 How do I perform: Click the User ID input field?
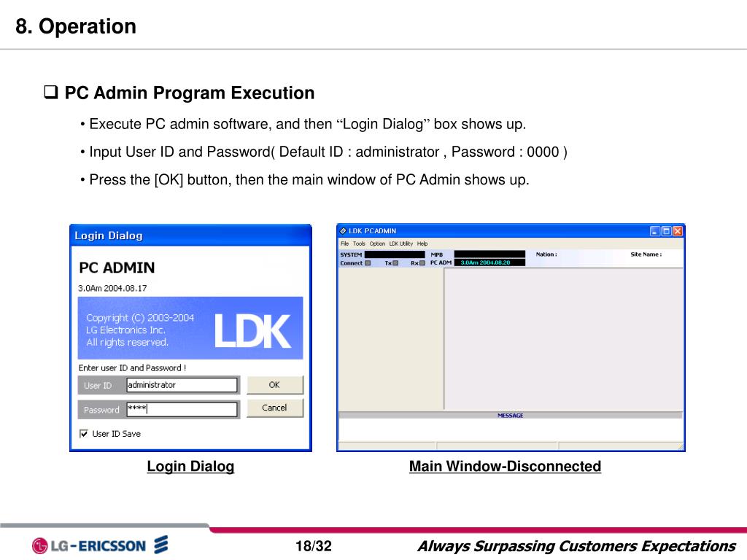182,385
